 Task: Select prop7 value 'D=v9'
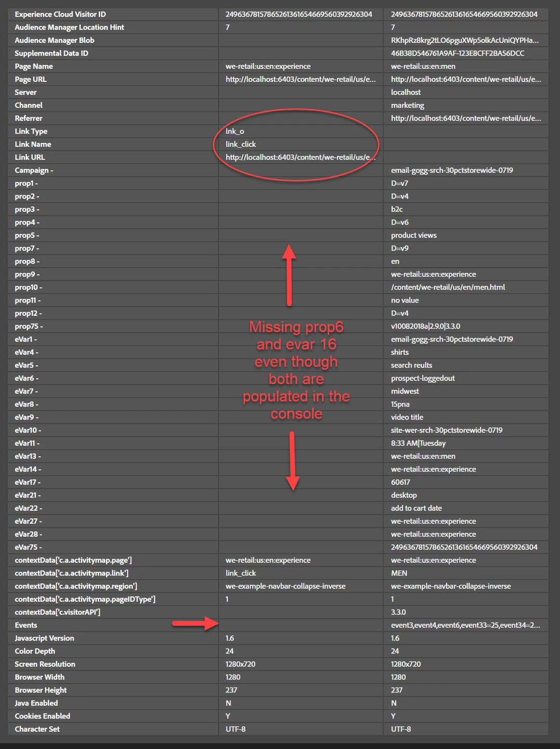pyautogui.click(x=400, y=248)
